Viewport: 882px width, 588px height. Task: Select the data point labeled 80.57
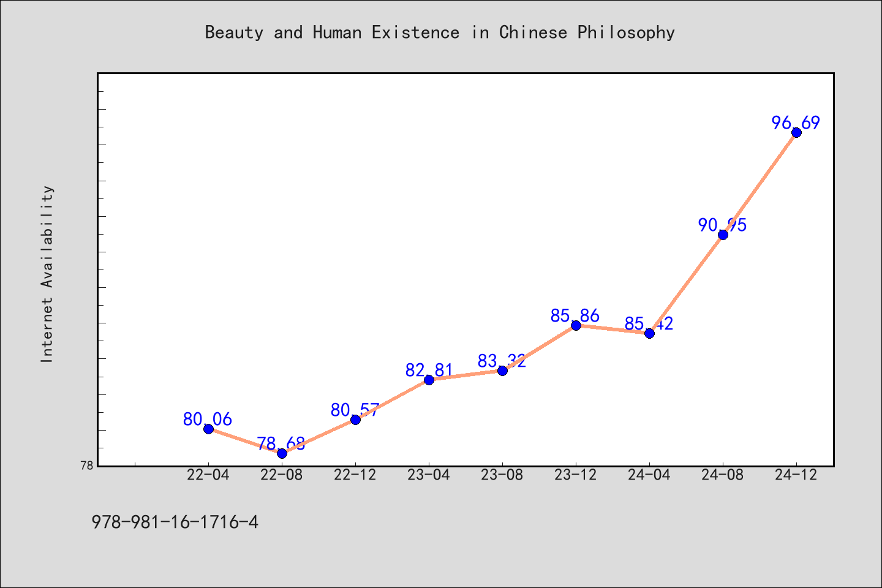[x=355, y=420]
